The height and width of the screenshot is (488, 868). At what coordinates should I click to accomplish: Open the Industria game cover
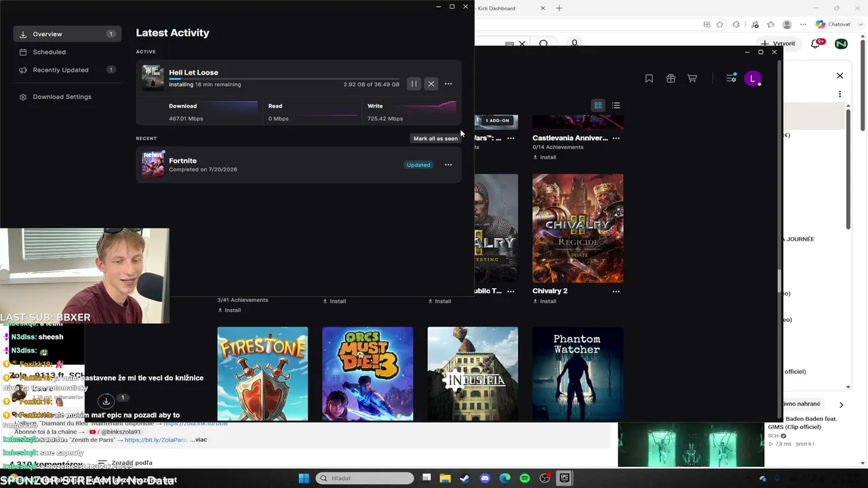pyautogui.click(x=473, y=374)
